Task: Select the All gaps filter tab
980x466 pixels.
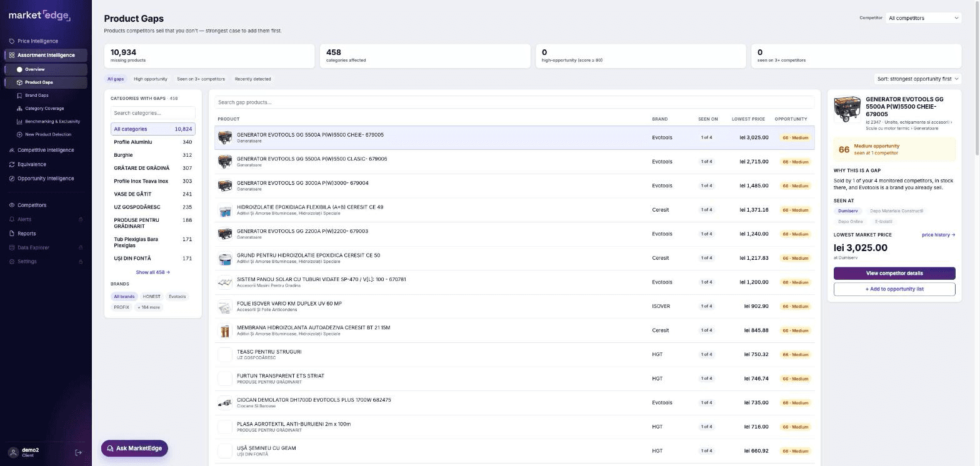Action: (x=116, y=79)
